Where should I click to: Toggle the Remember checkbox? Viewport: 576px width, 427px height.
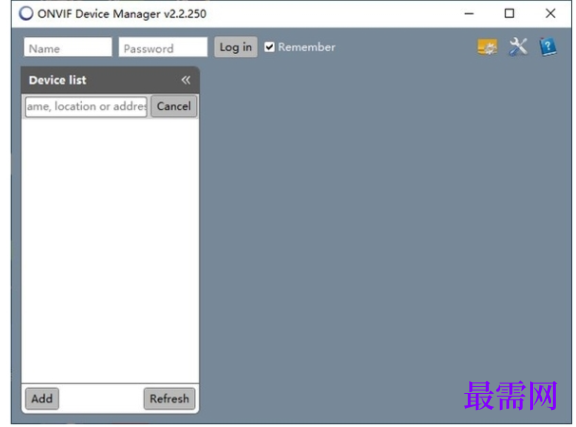[269, 47]
